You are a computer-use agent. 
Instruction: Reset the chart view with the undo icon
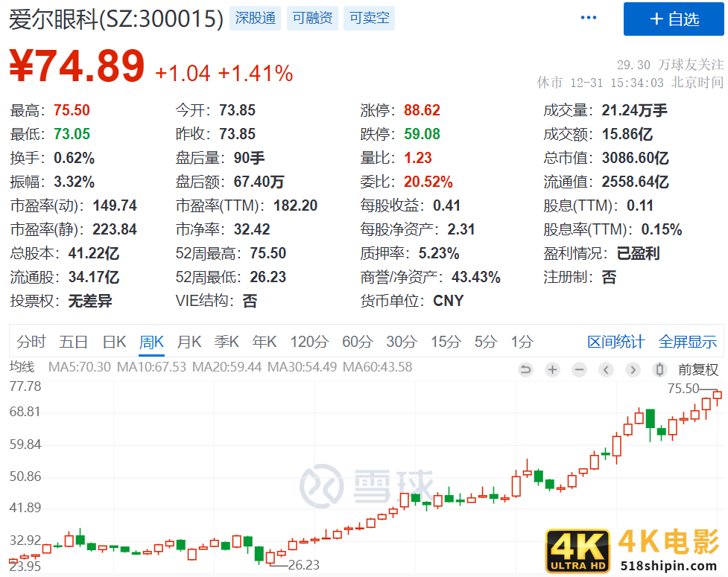[x=525, y=370]
